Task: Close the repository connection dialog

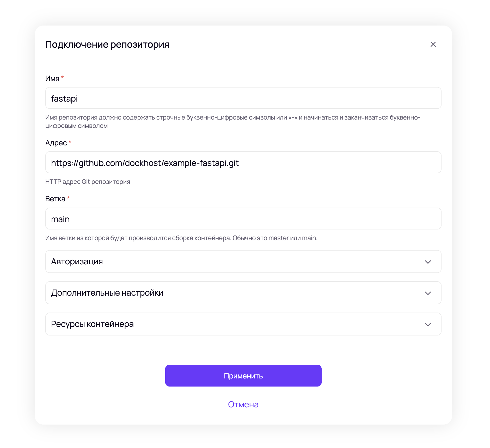Action: pyautogui.click(x=433, y=45)
